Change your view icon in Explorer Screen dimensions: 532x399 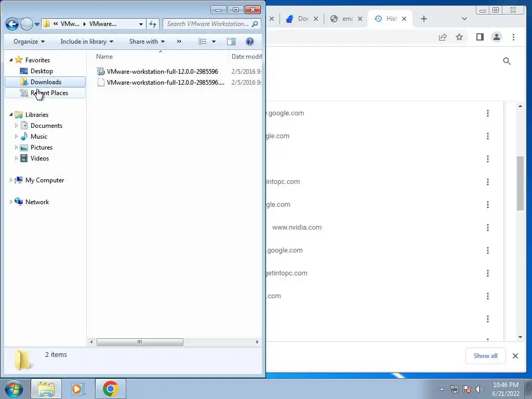tap(203, 42)
